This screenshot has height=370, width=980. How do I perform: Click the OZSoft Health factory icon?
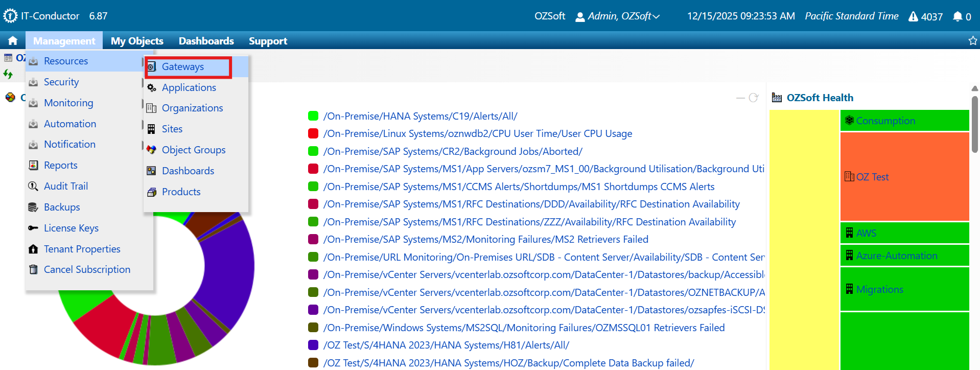777,98
